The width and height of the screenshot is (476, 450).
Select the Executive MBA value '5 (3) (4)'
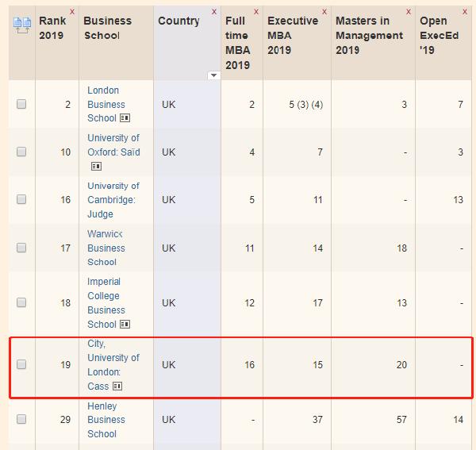pos(306,105)
